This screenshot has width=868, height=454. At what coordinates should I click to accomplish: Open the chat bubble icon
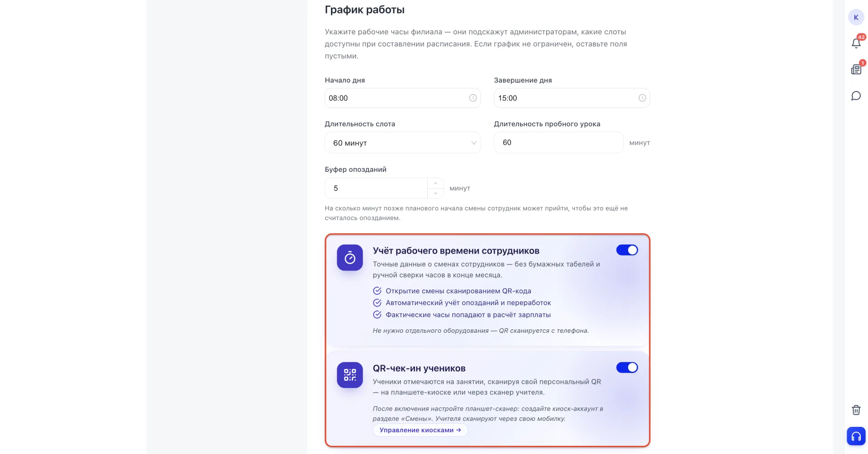(856, 96)
